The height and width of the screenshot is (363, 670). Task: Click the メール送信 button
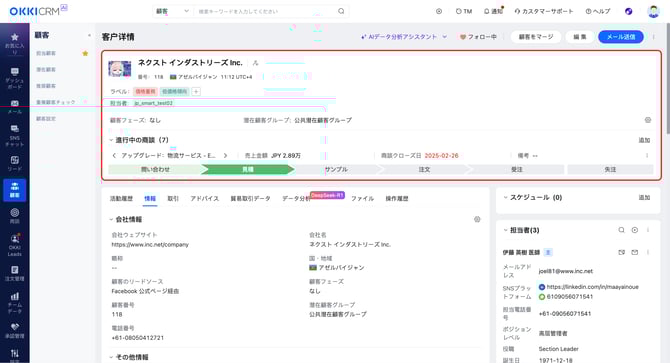point(621,37)
